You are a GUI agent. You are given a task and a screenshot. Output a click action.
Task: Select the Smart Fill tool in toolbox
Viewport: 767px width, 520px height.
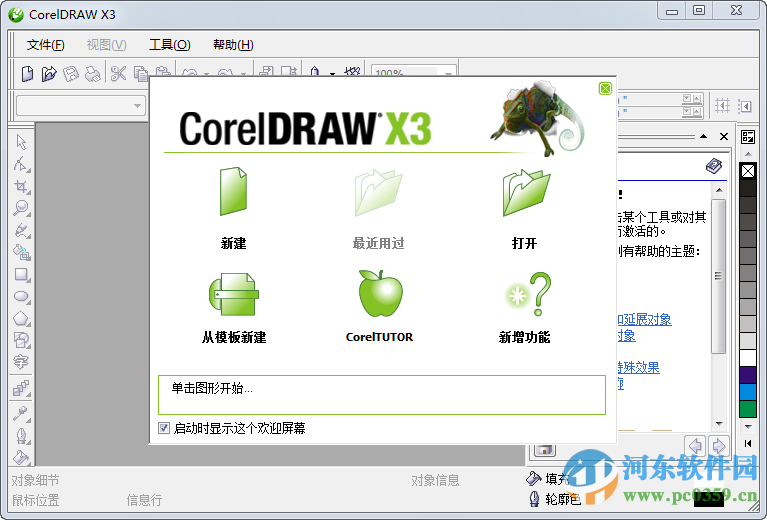pyautogui.click(x=21, y=252)
